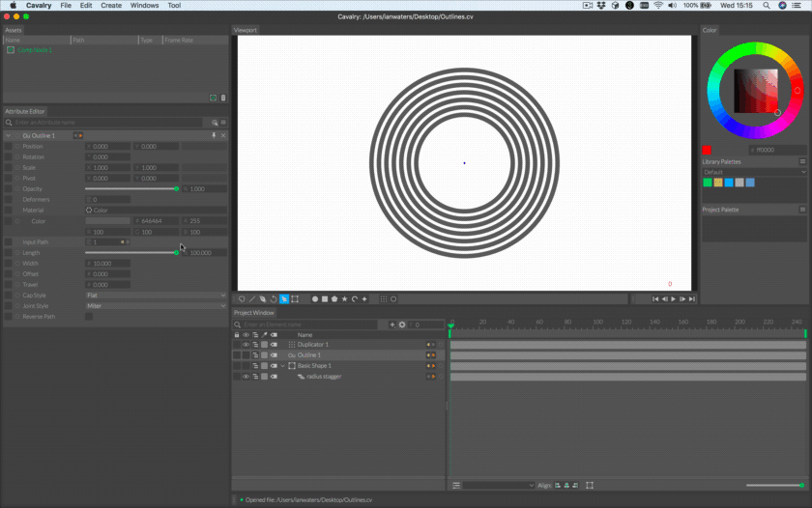Screen dimensions: 812x508
Task: Step back one frame
Action: (665, 299)
